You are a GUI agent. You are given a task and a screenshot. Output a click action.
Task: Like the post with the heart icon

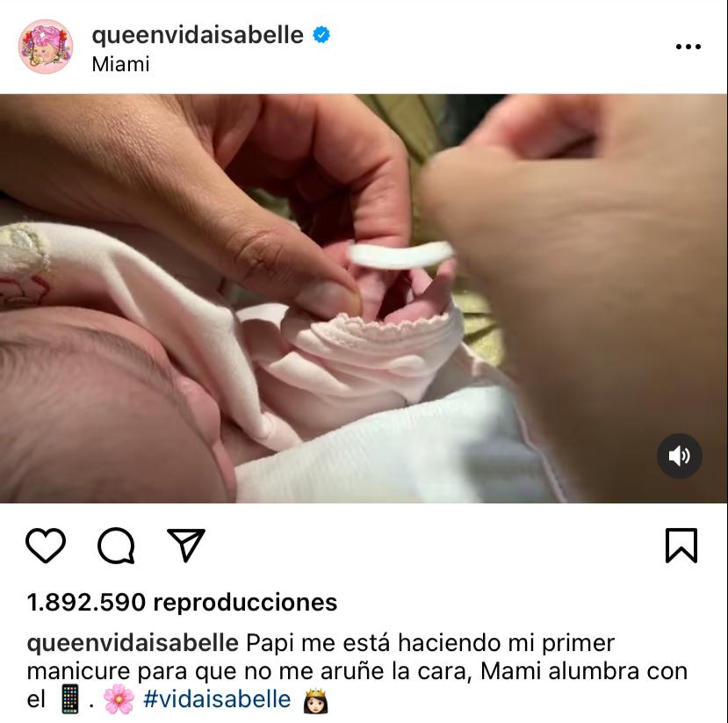point(46,546)
